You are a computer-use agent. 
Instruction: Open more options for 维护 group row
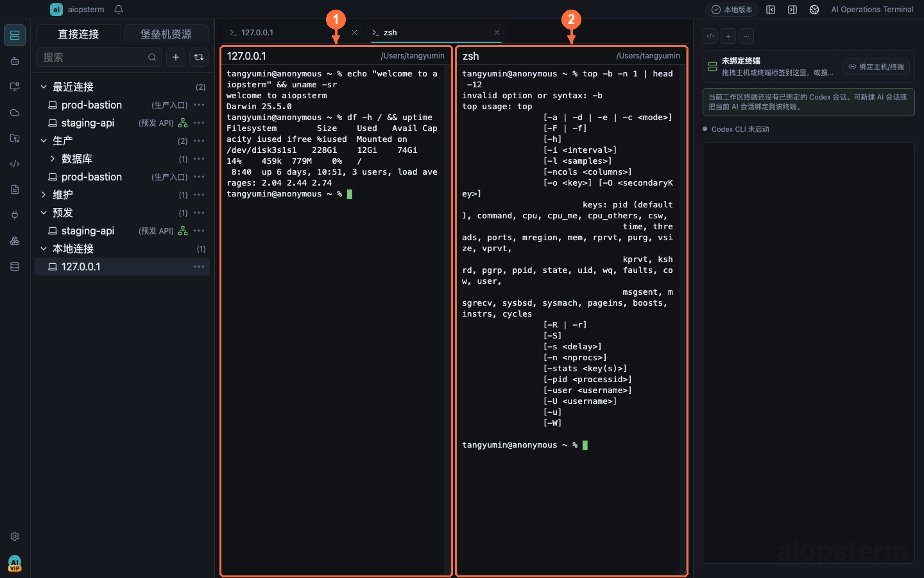199,195
